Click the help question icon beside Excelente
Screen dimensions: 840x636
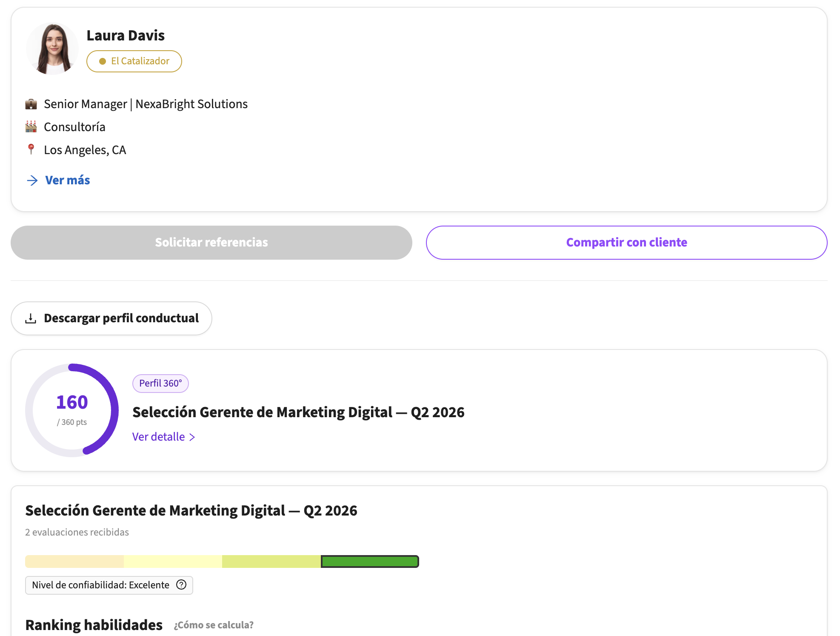point(181,585)
